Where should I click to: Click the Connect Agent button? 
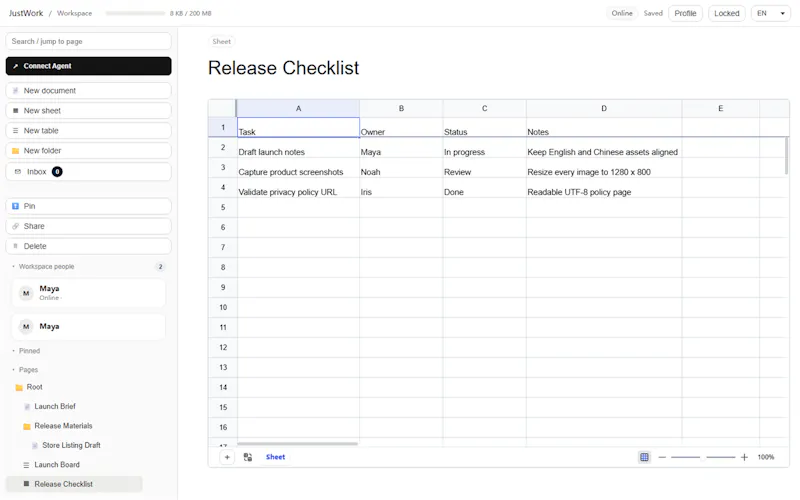[88, 66]
